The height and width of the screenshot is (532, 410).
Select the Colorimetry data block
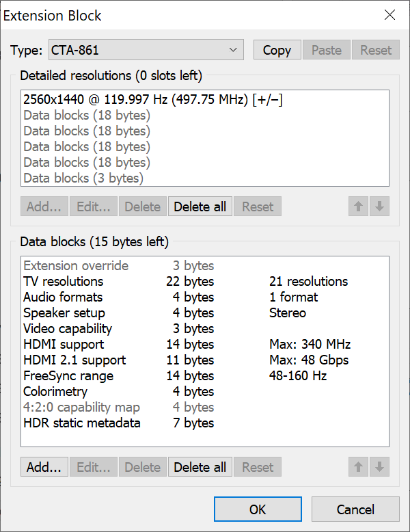point(55,392)
